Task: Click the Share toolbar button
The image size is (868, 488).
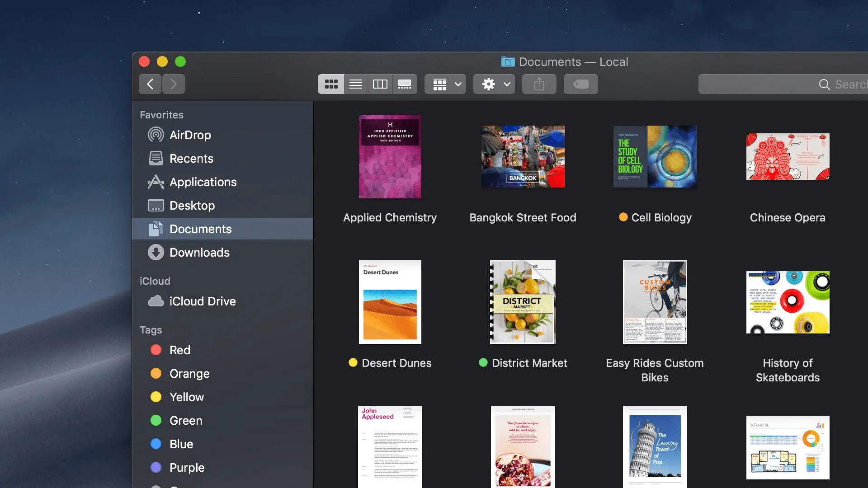Action: tap(539, 84)
